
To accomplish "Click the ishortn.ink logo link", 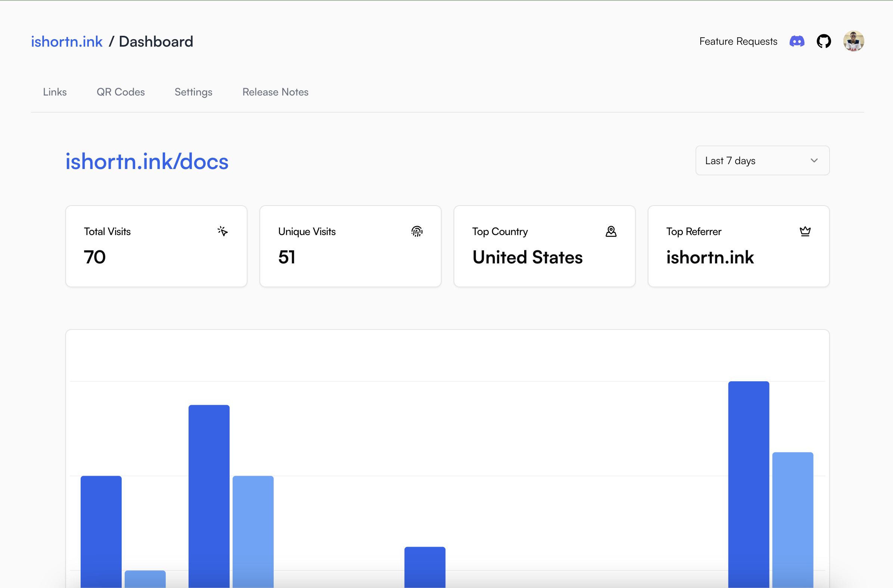I will coord(67,42).
